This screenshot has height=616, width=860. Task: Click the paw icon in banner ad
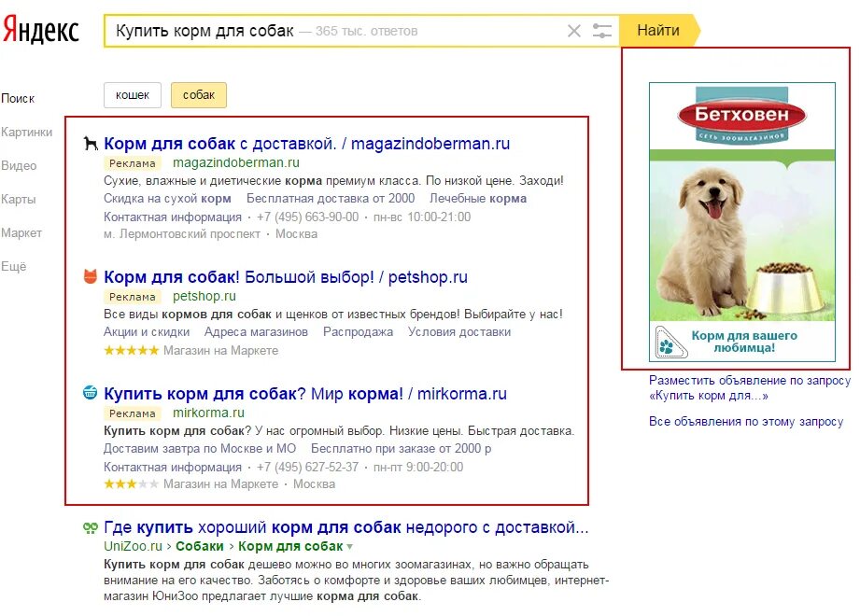(670, 343)
